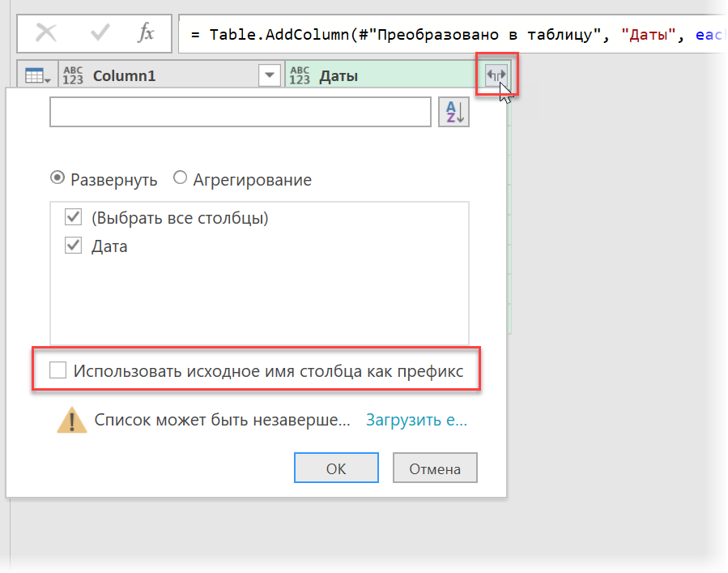Sort the column list with the A-Z icon
This screenshot has width=728, height=573.
tap(453, 112)
